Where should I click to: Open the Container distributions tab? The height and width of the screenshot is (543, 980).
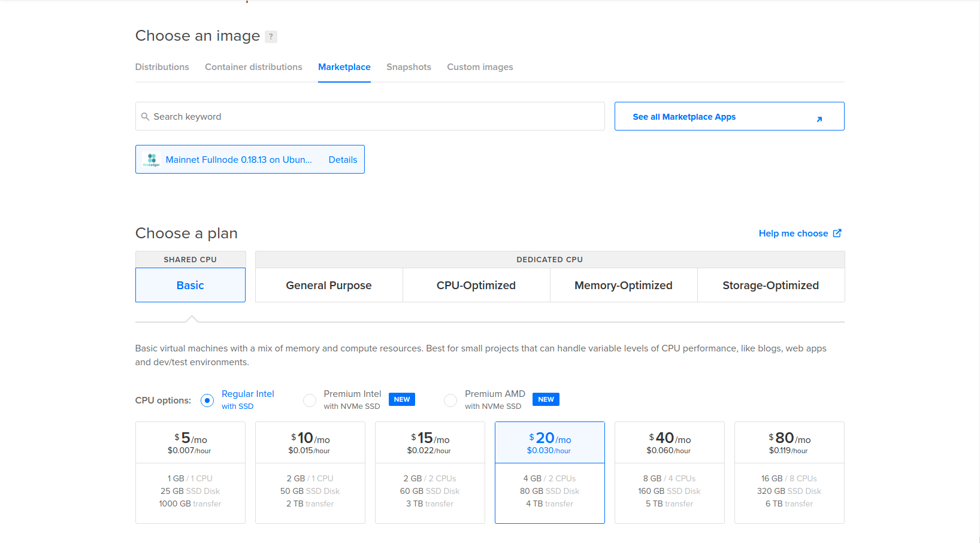pyautogui.click(x=253, y=67)
